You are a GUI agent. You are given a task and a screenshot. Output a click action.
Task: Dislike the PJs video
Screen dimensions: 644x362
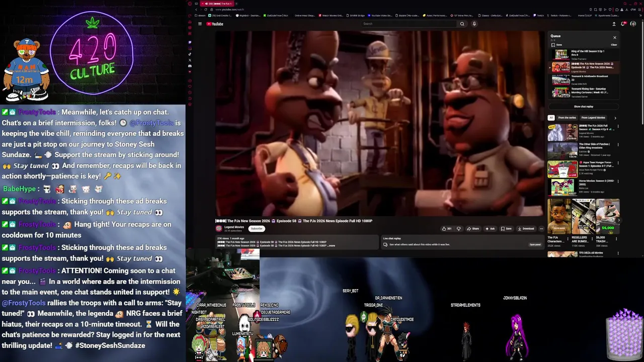click(x=458, y=229)
